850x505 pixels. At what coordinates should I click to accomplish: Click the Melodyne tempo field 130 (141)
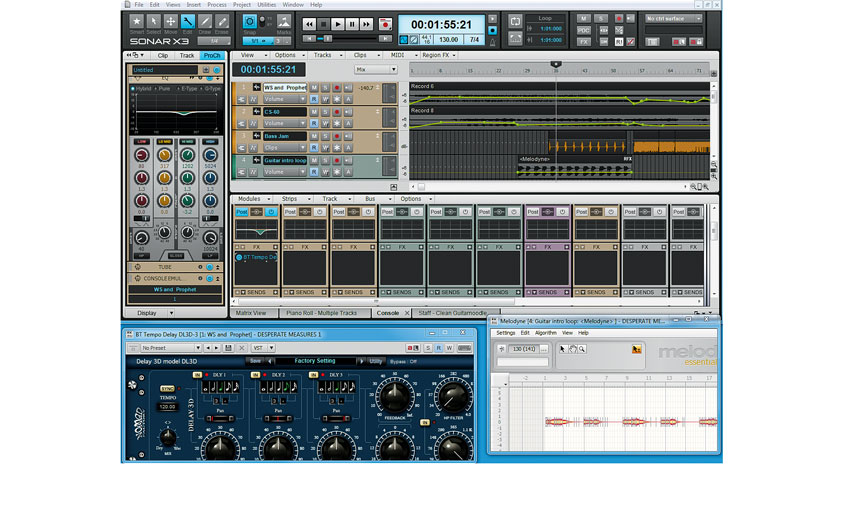(524, 349)
